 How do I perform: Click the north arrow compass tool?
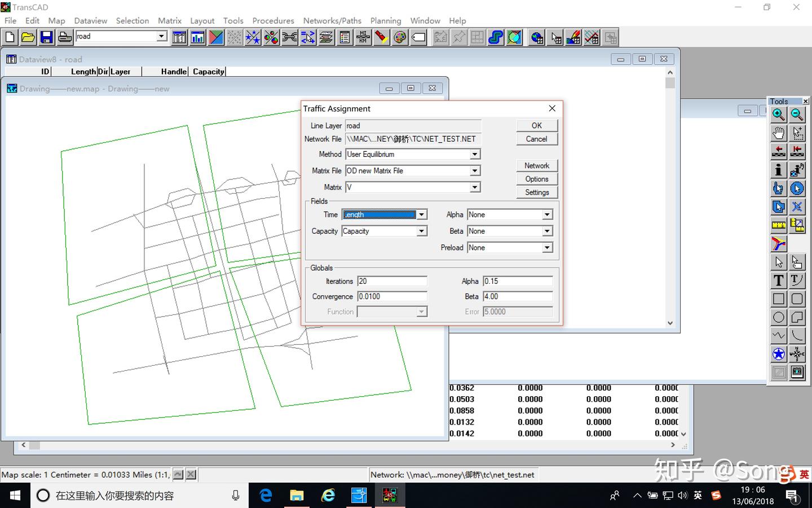click(797, 354)
